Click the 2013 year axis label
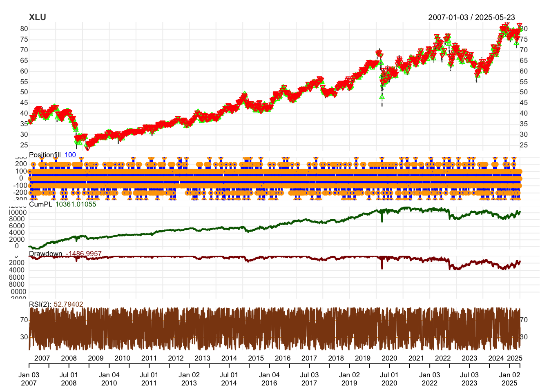This screenshot has width=549, height=392. click(203, 358)
